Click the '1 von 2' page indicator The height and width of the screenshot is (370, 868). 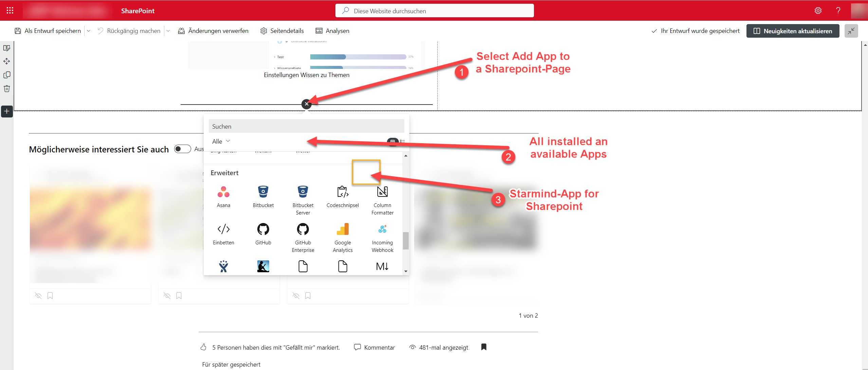528,316
